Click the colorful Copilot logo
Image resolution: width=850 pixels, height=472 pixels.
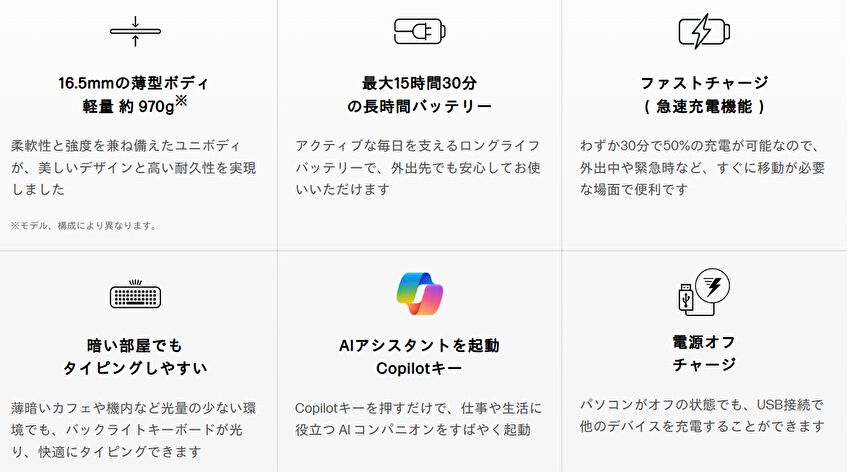click(420, 294)
